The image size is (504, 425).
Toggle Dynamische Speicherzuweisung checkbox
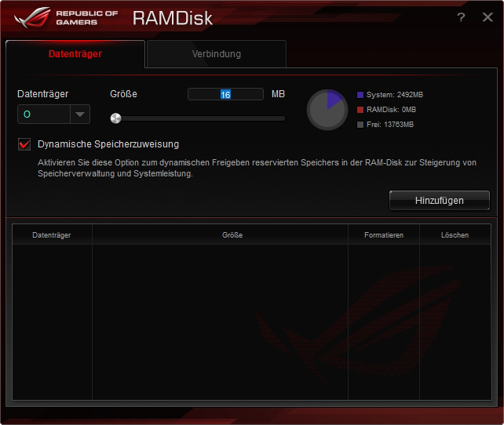click(x=24, y=144)
